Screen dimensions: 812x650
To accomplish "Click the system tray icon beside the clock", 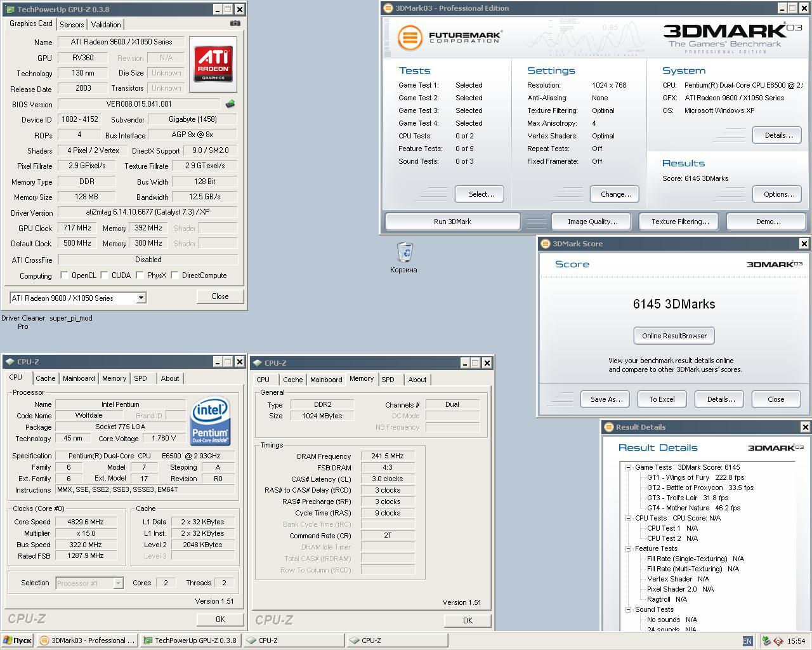I will [x=778, y=641].
